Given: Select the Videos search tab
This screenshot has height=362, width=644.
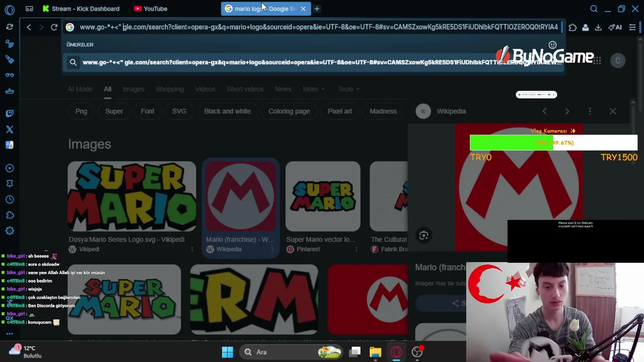Looking at the screenshot, I should 205,89.
